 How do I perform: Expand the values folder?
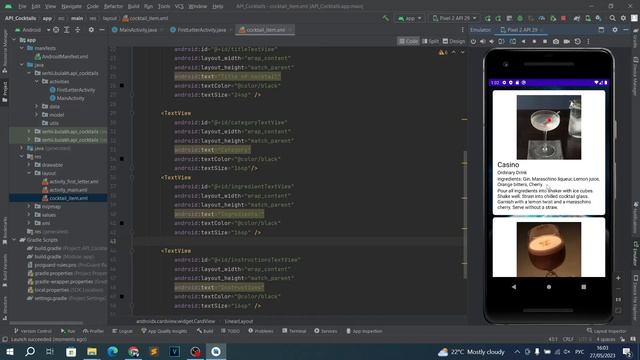pyautogui.click(x=29, y=215)
